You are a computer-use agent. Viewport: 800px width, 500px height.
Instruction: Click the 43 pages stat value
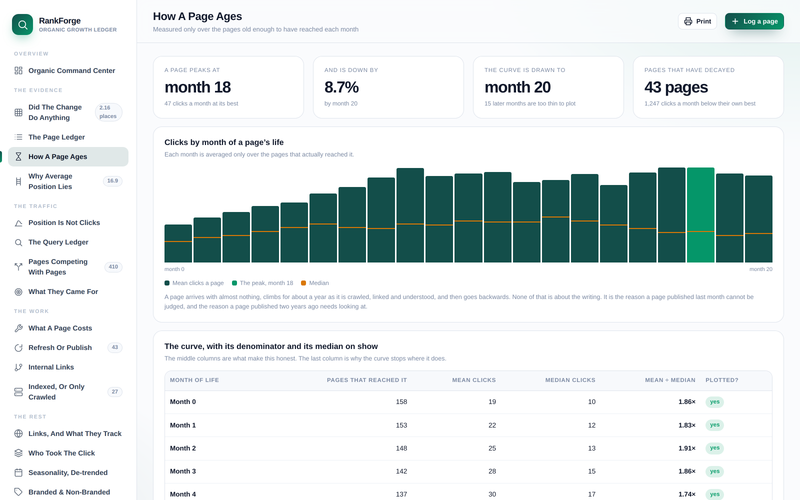676,87
